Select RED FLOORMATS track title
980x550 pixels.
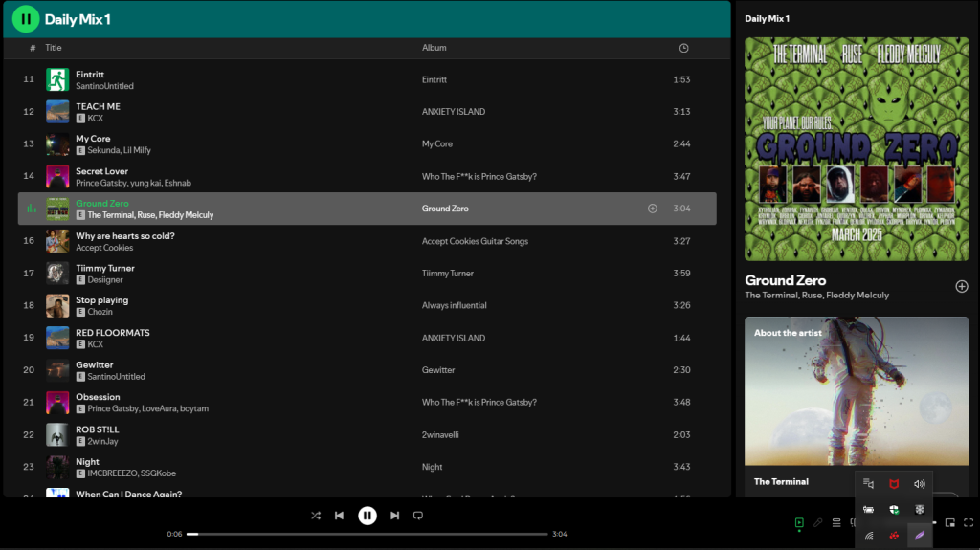(x=113, y=333)
